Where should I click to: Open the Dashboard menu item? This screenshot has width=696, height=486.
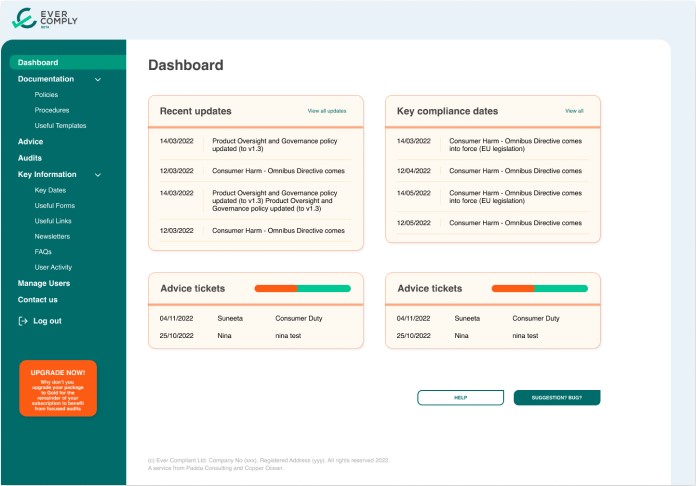38,63
